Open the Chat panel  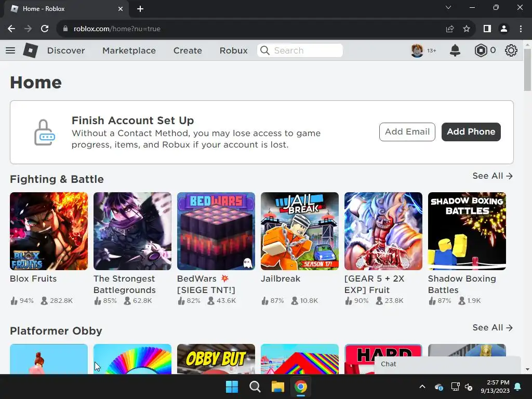pyautogui.click(x=447, y=364)
